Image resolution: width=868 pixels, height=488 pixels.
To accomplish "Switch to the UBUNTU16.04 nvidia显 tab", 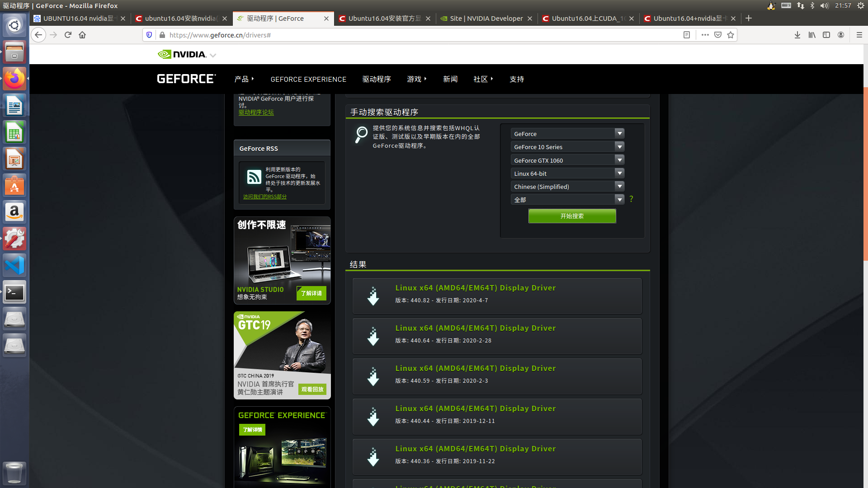I will pyautogui.click(x=80, y=19).
